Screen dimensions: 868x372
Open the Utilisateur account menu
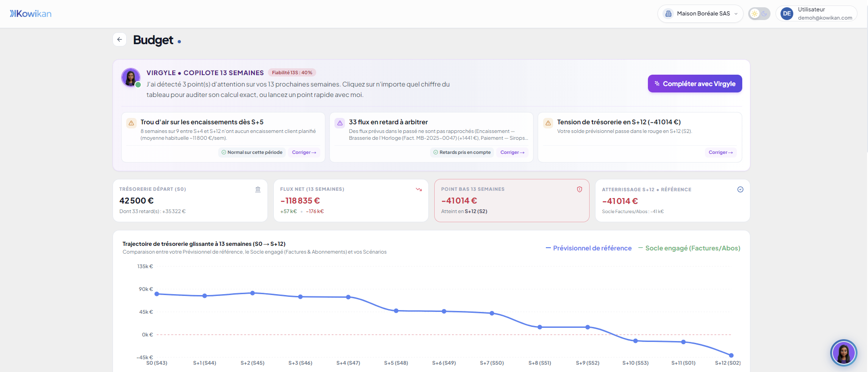(817, 14)
